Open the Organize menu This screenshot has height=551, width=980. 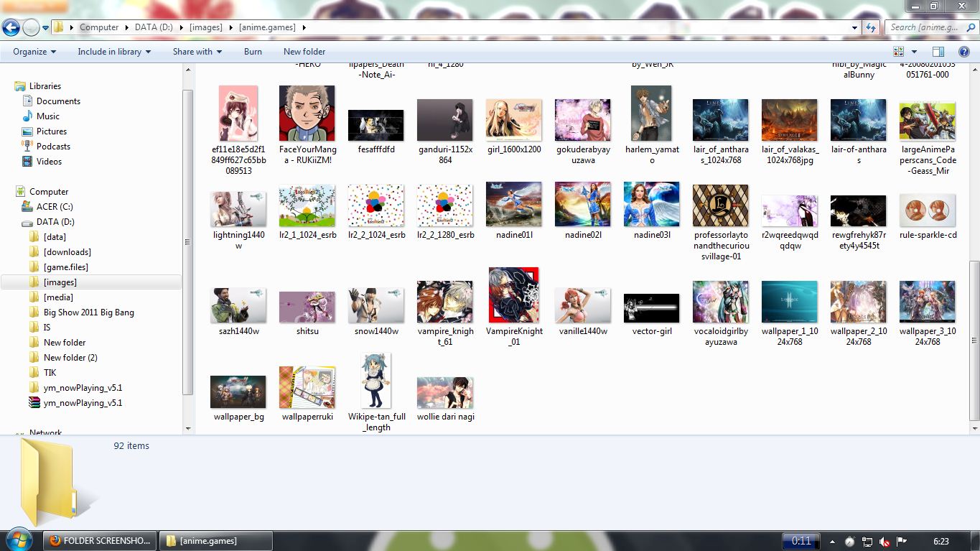(34, 52)
